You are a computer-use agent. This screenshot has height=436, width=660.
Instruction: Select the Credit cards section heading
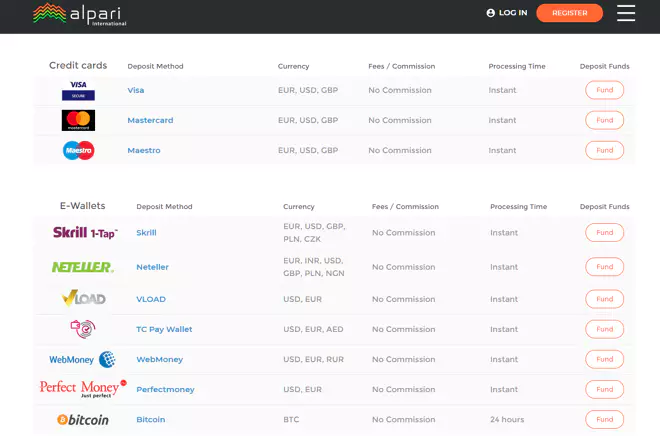(78, 65)
